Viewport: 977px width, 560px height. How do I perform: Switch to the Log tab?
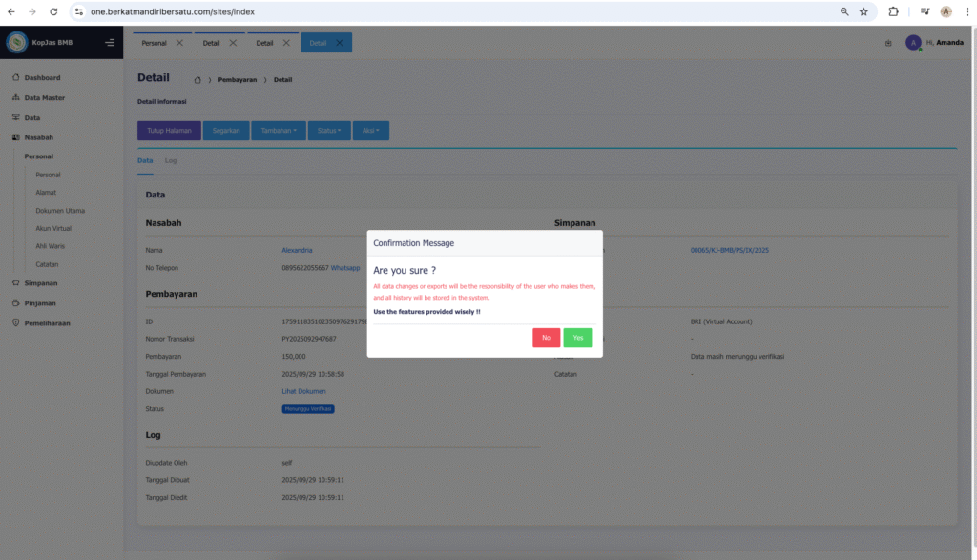pos(171,160)
